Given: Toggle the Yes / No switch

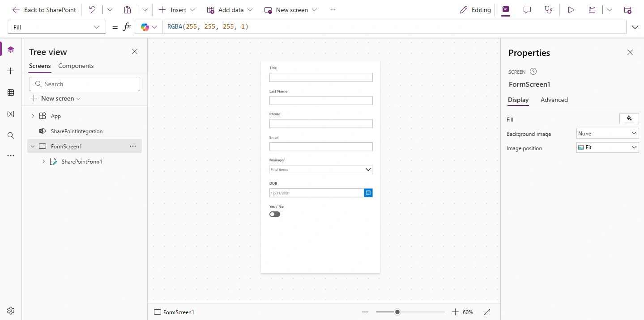Looking at the screenshot, I should [x=275, y=214].
